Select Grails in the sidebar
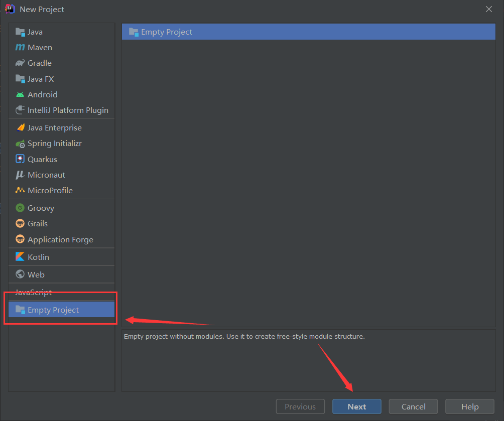504x421 pixels. click(x=61, y=224)
